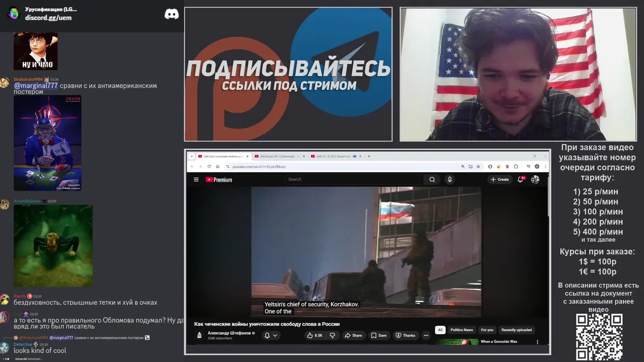Click the Create button in the YouTube header
The image size is (644, 362).
[500, 179]
